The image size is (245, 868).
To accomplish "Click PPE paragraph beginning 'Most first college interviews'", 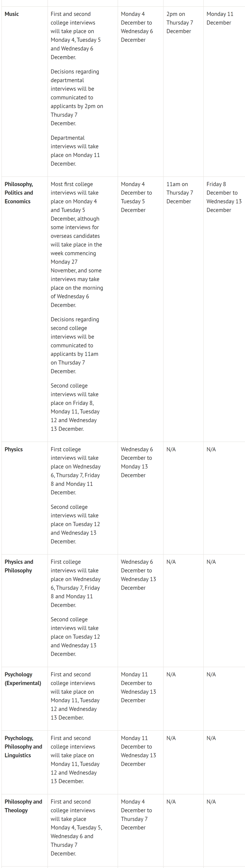I will (77, 245).
